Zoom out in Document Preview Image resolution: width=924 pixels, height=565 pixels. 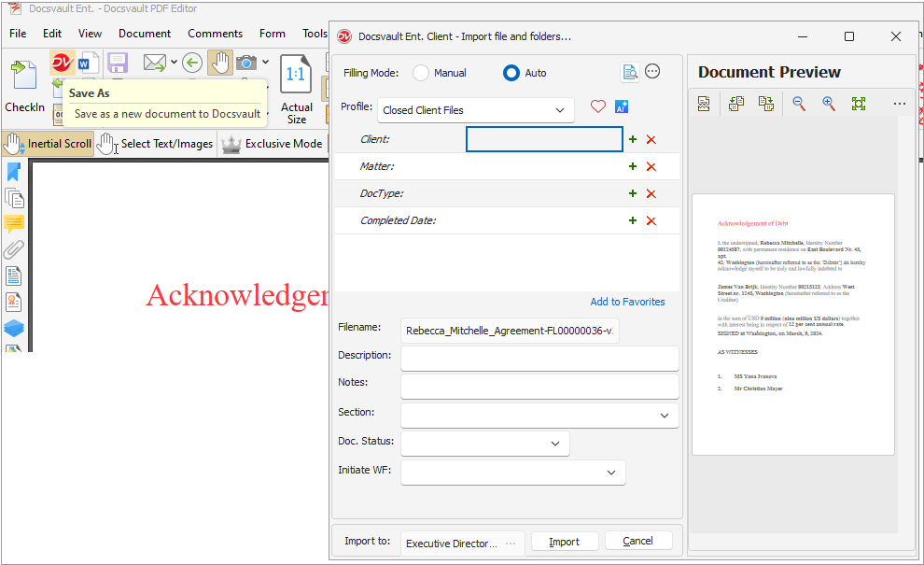799,104
